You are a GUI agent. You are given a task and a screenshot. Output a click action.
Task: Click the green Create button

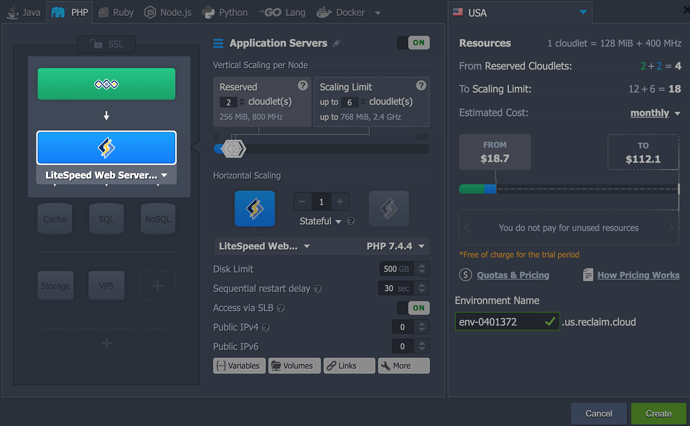(658, 413)
